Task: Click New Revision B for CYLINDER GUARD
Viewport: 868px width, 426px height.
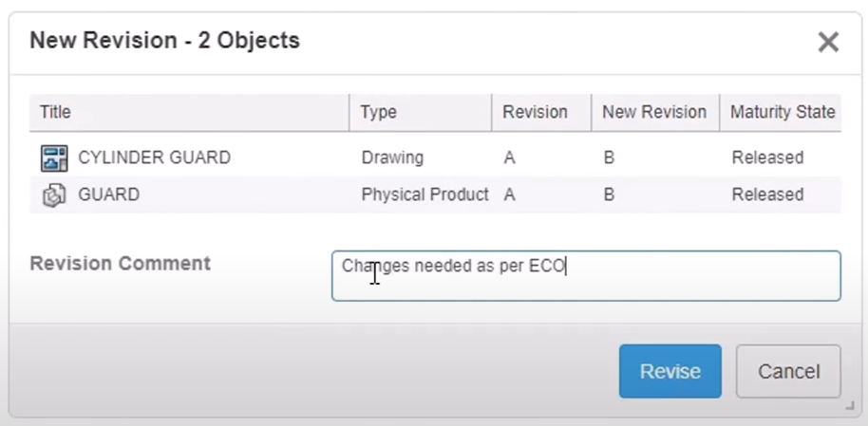Action: pos(609,157)
